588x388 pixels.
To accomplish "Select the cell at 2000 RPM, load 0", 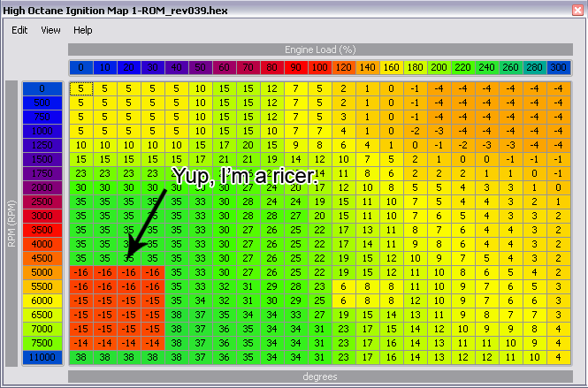I will click(80, 187).
